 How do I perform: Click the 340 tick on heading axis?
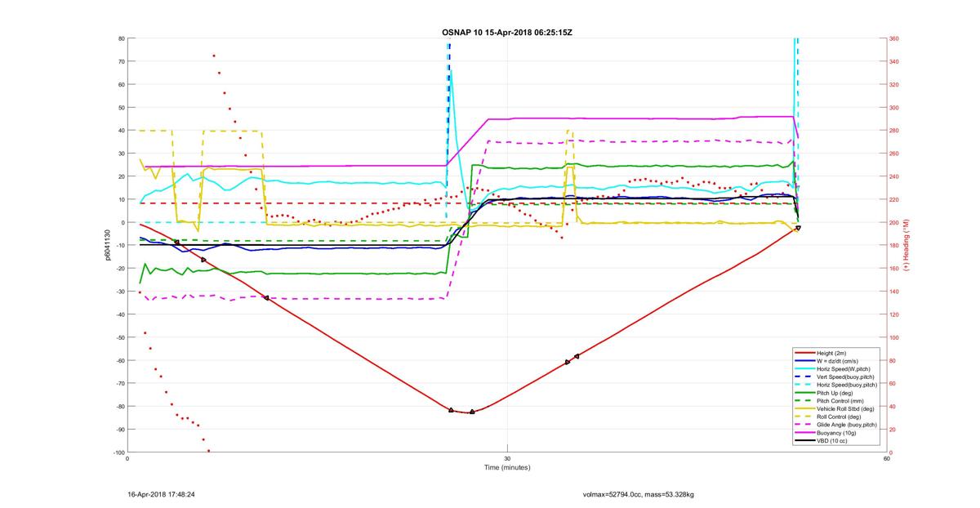893,61
